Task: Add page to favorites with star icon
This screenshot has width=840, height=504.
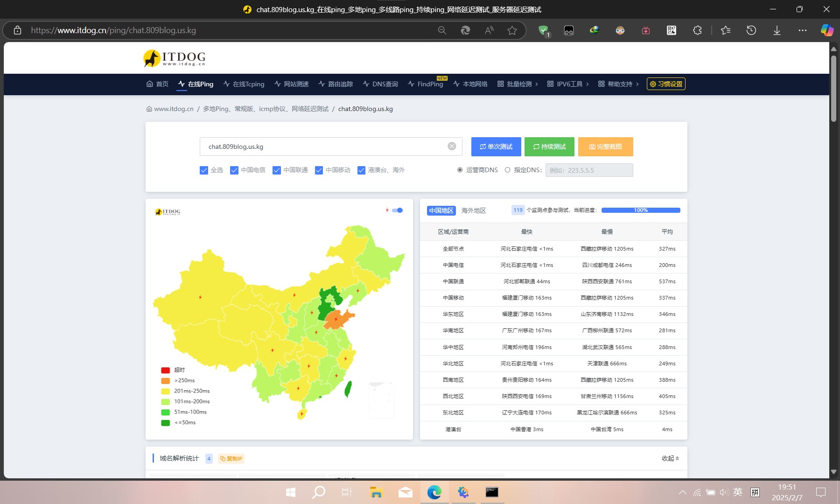Action: pos(512,30)
